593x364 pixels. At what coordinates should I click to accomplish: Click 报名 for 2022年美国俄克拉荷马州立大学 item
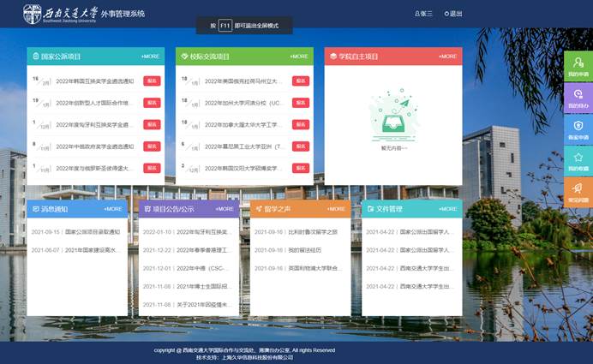(300, 81)
